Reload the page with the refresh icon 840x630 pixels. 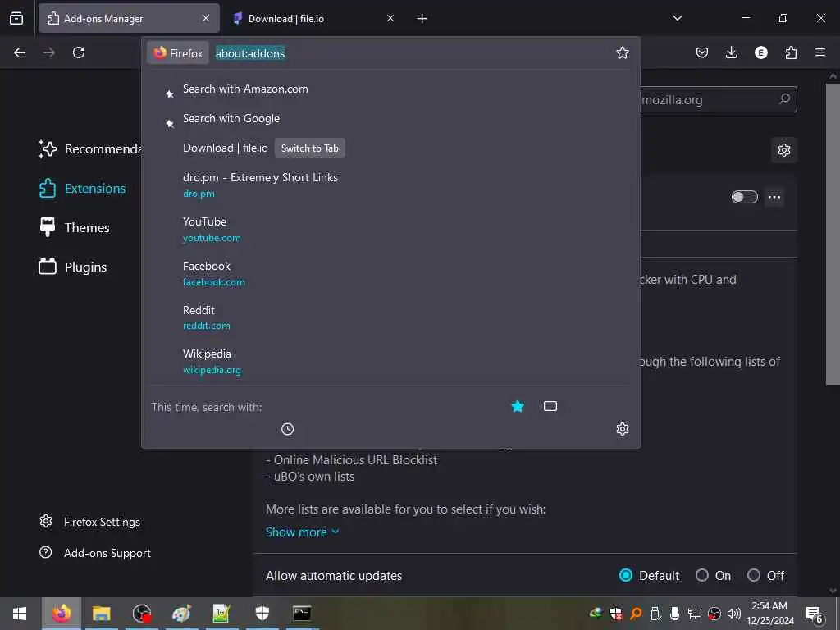79,52
